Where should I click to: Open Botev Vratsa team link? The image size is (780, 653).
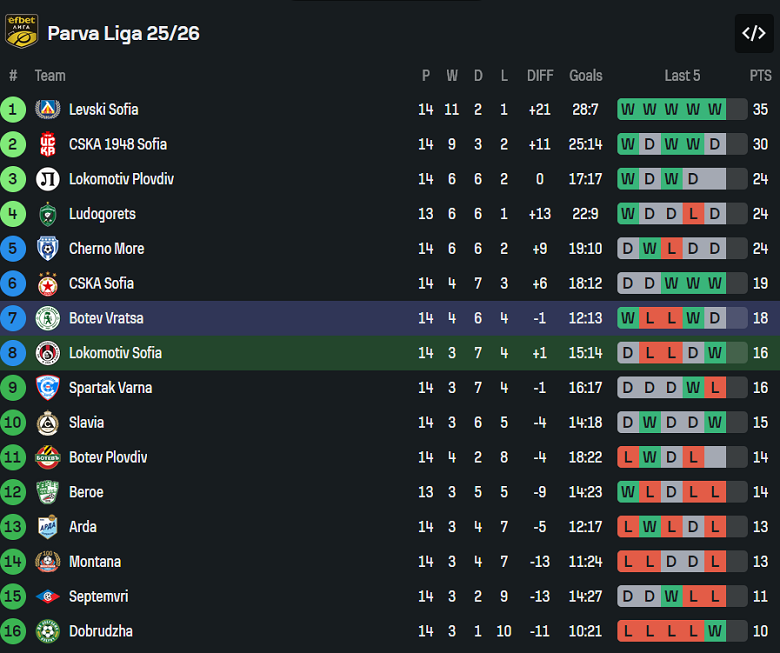point(106,318)
